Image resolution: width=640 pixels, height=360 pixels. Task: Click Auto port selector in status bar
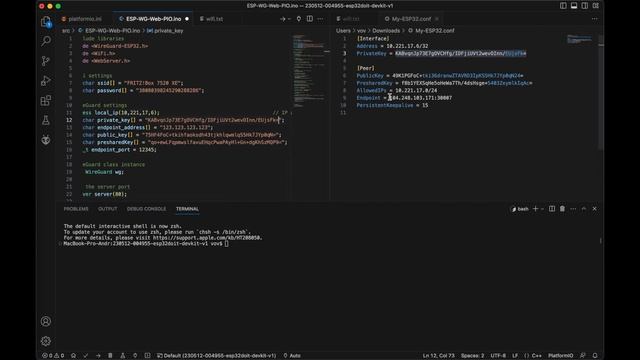[292, 356]
